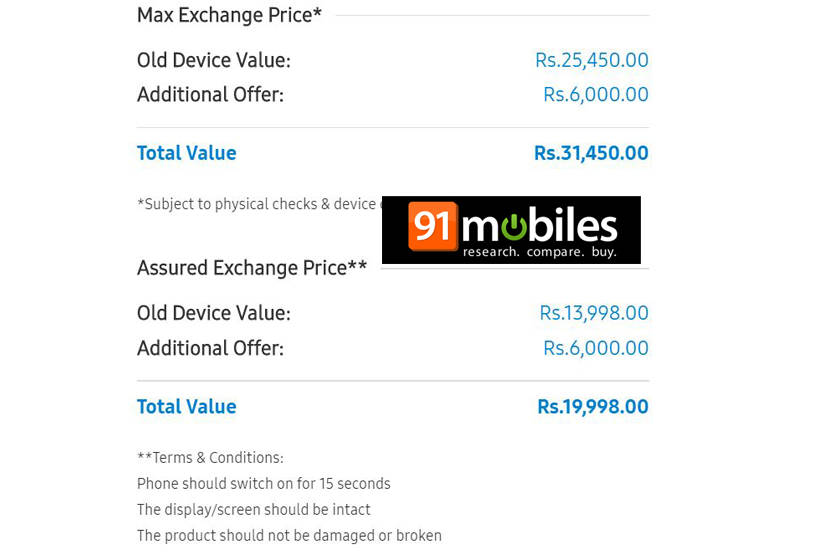Click the green power icon in the logo
The image size is (840, 560).
pos(513,228)
